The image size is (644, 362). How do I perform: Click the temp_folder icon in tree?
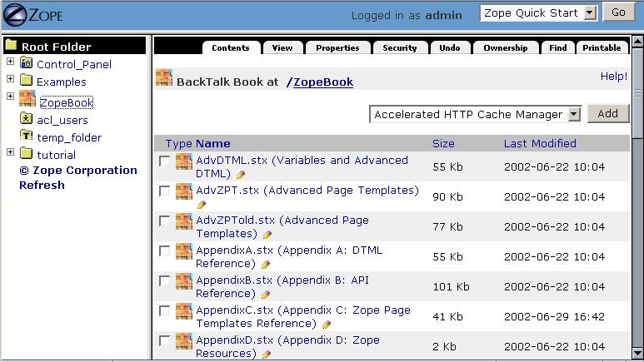click(27, 136)
